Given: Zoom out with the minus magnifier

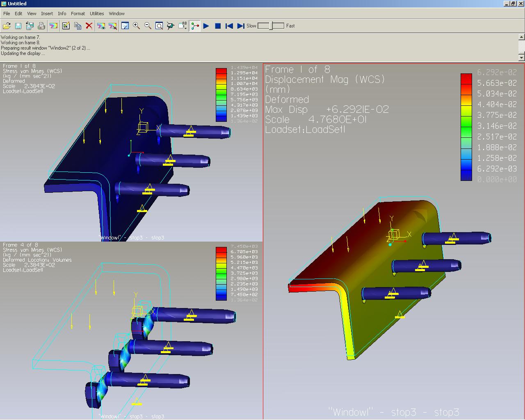Looking at the screenshot, I should click(x=148, y=26).
